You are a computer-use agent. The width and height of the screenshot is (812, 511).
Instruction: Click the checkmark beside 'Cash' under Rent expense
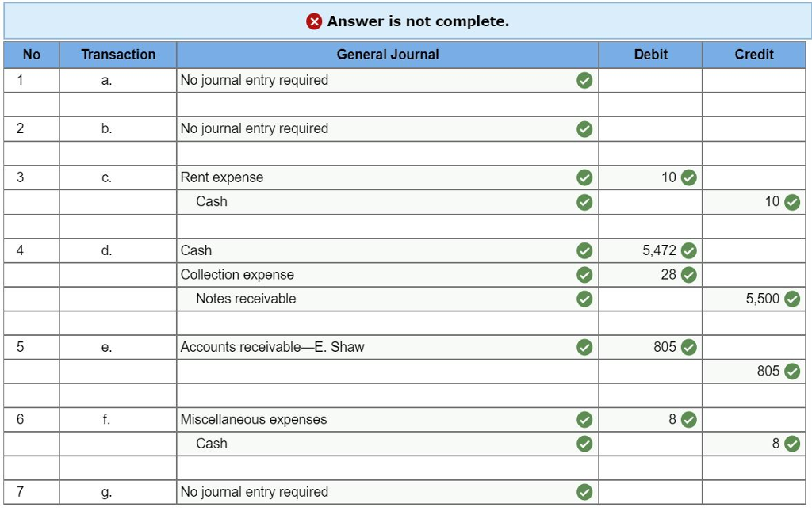click(584, 201)
